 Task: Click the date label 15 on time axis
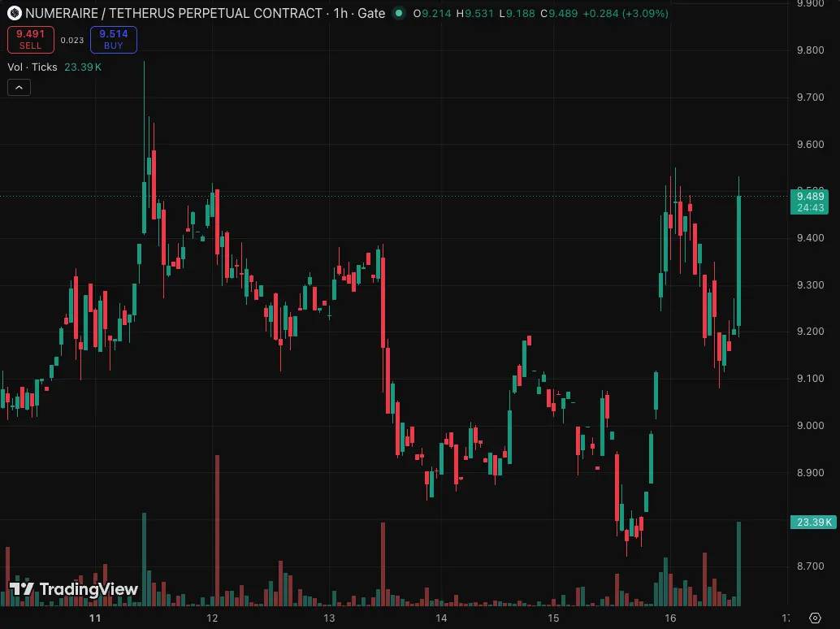553,618
